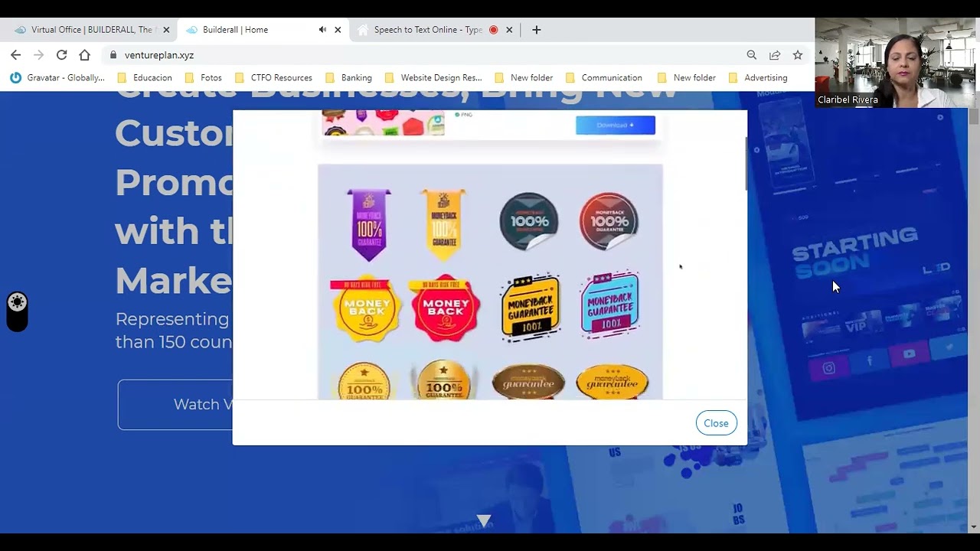
Task: Open the Communication bookmark folder
Action: [603, 77]
